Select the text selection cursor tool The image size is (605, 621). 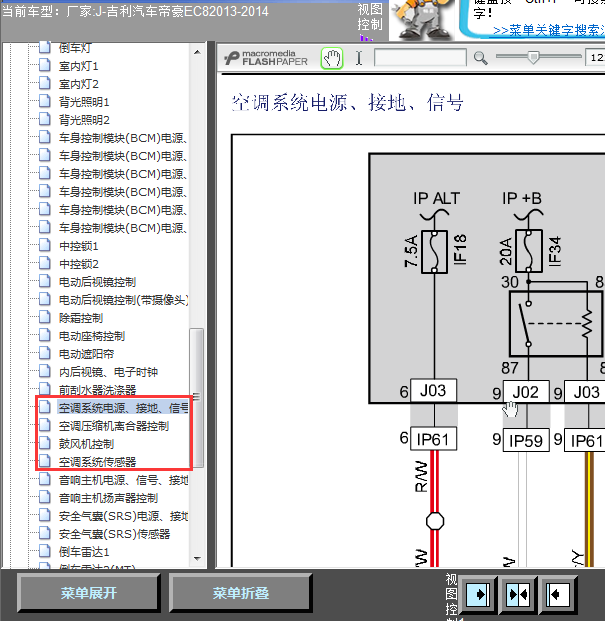point(359,58)
